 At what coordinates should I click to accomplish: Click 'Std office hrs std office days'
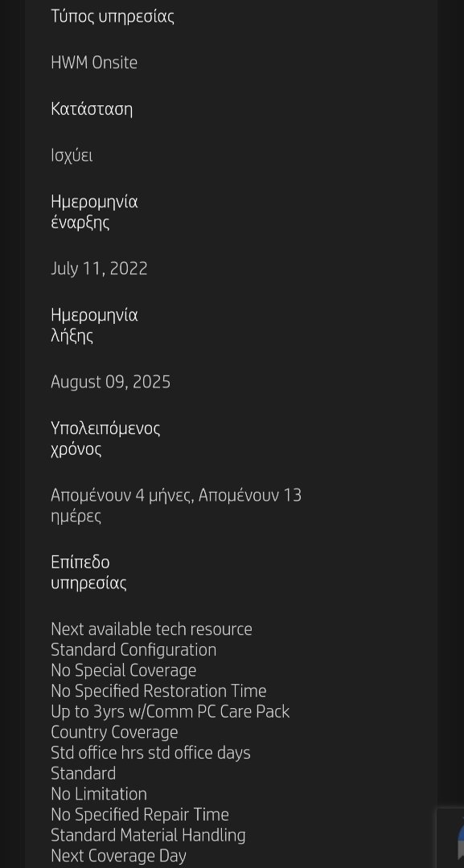point(150,753)
